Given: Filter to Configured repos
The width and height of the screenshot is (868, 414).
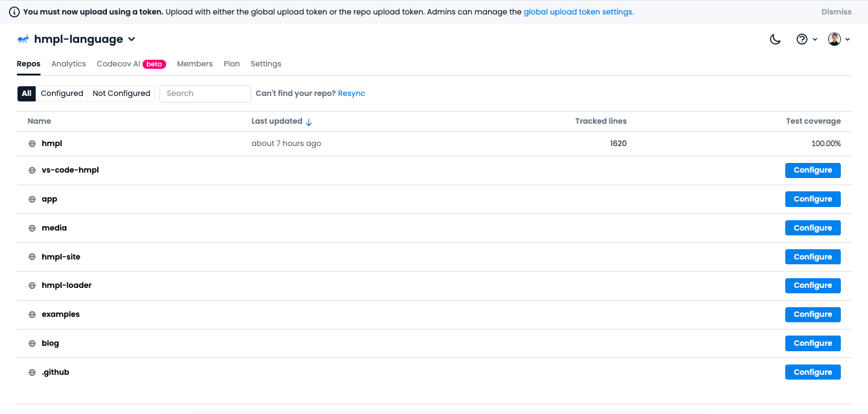Looking at the screenshot, I should tap(62, 94).
